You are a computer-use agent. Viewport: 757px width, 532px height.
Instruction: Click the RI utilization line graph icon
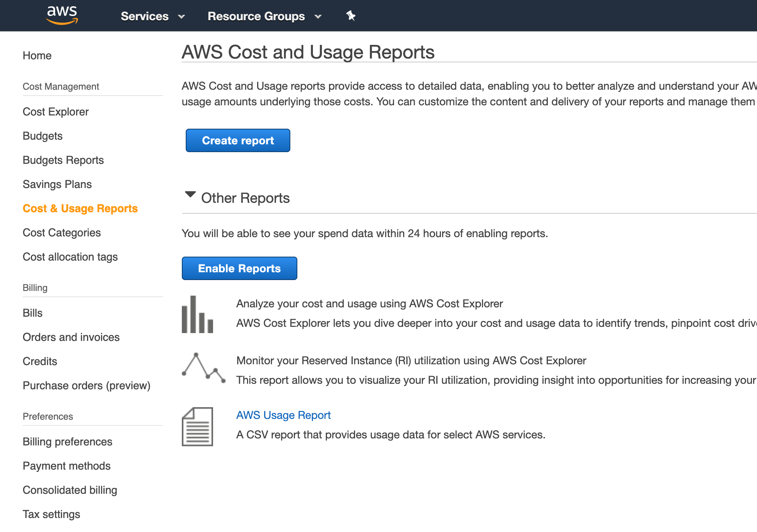click(x=203, y=367)
